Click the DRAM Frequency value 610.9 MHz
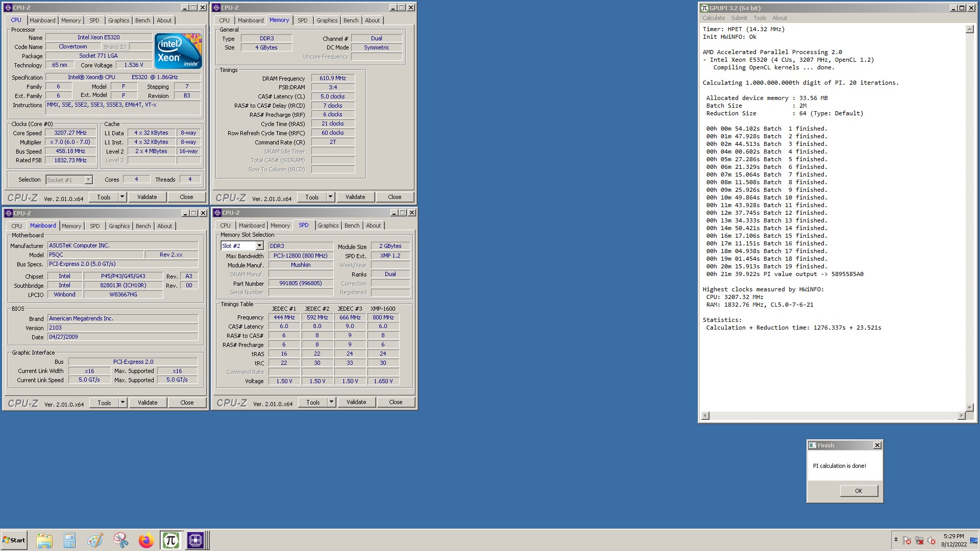 333,78
